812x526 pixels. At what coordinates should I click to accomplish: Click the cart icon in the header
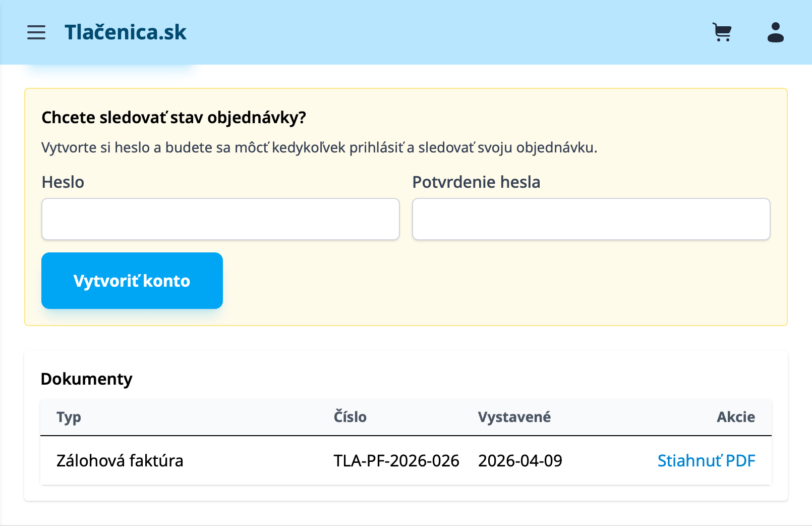[x=722, y=32]
